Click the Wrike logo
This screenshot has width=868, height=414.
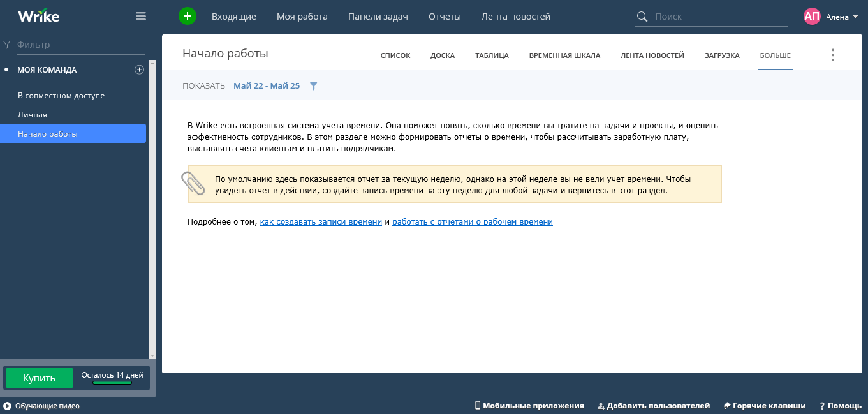(x=37, y=16)
